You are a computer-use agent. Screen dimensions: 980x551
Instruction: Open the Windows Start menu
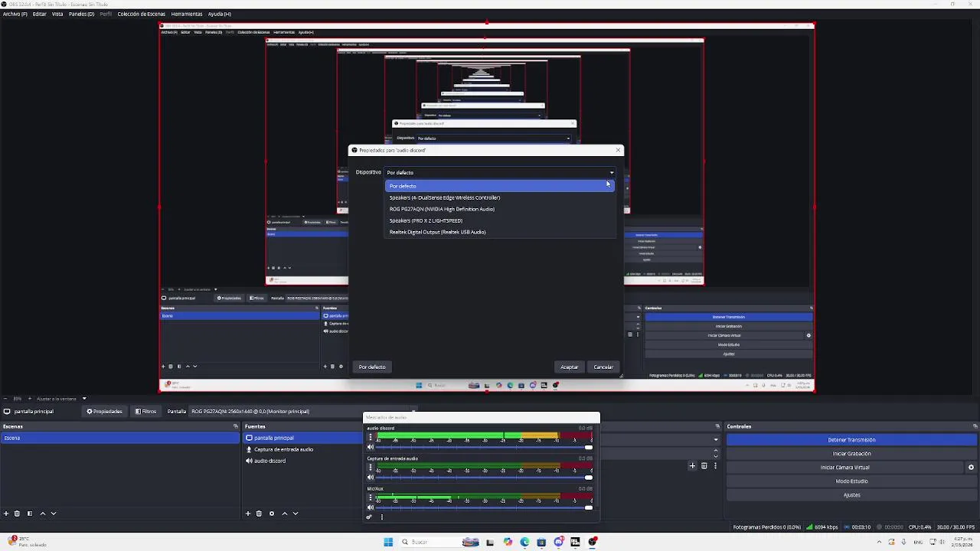388,542
